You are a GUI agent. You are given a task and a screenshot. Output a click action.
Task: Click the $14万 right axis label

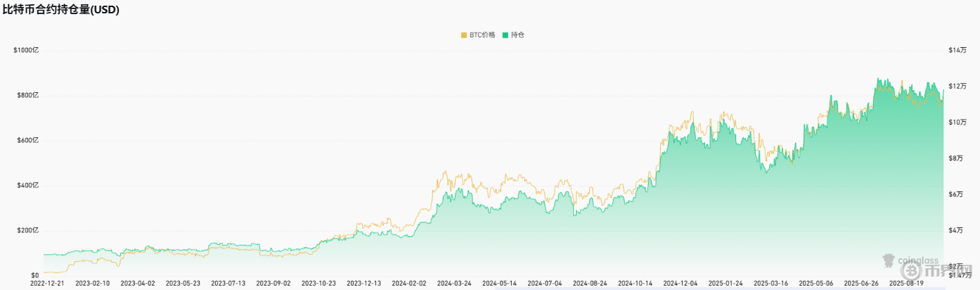pos(957,50)
